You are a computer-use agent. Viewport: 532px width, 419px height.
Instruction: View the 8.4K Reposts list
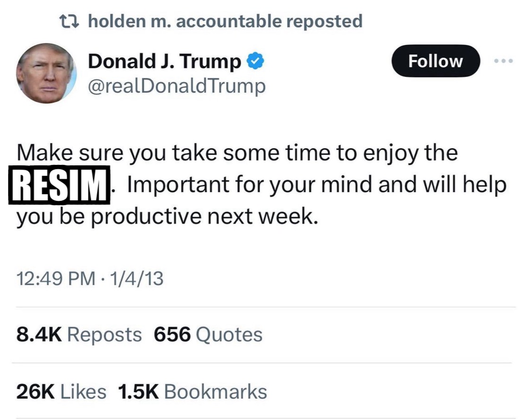pos(79,334)
